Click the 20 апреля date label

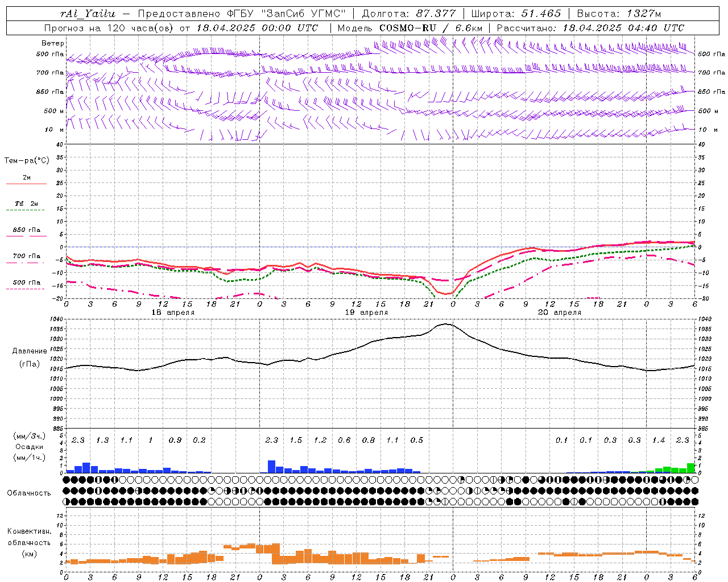click(560, 313)
